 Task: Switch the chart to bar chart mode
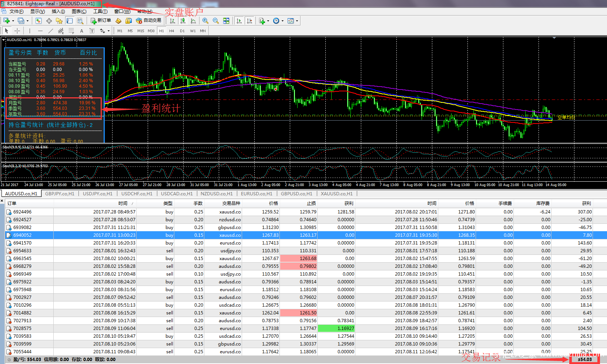click(172, 21)
